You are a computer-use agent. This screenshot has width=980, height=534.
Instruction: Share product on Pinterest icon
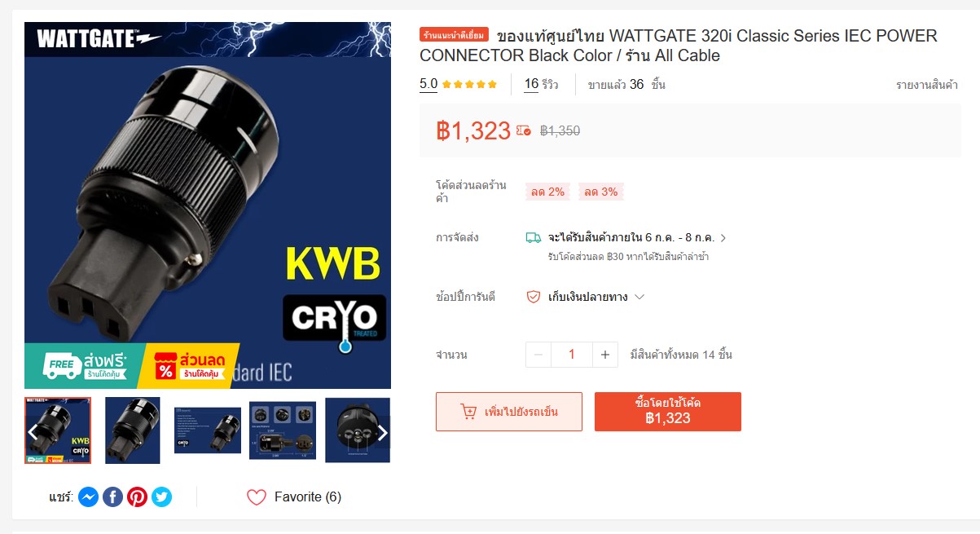(137, 496)
